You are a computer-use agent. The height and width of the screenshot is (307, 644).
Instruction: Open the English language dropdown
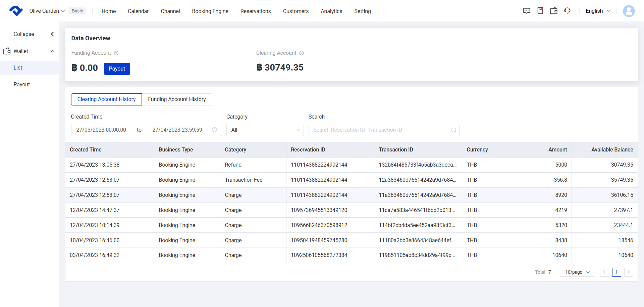(598, 11)
